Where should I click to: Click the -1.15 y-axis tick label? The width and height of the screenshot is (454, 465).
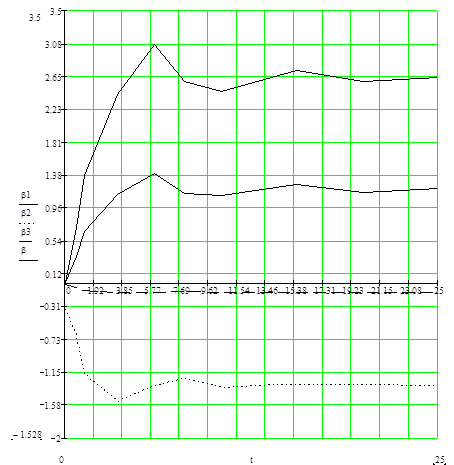point(52,372)
